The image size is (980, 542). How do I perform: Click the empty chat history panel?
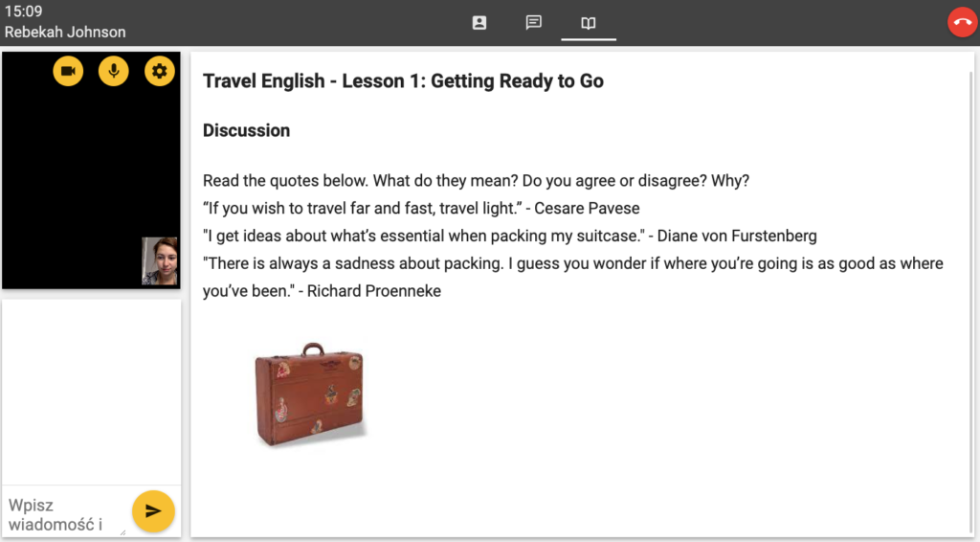(91, 393)
